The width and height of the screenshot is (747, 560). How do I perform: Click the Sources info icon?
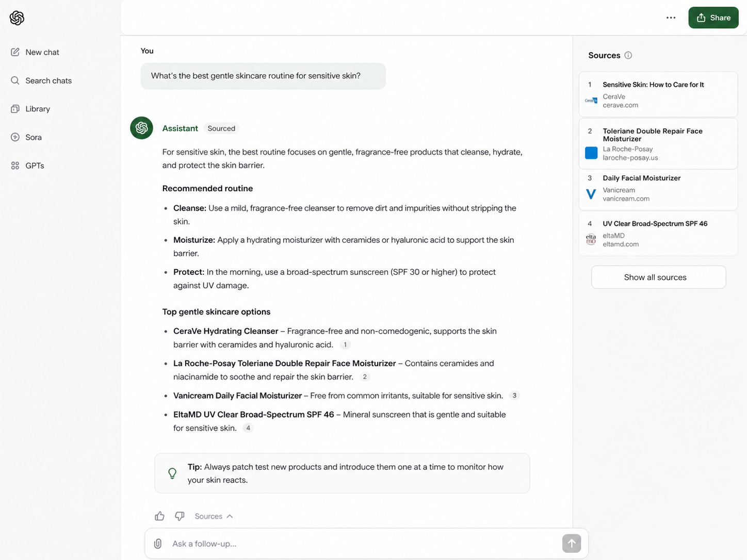click(x=628, y=55)
